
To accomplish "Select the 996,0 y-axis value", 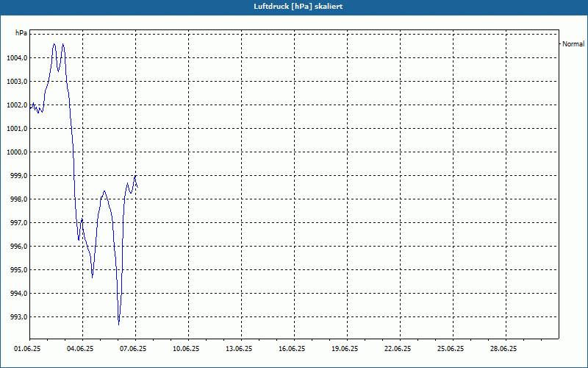I will point(18,247).
